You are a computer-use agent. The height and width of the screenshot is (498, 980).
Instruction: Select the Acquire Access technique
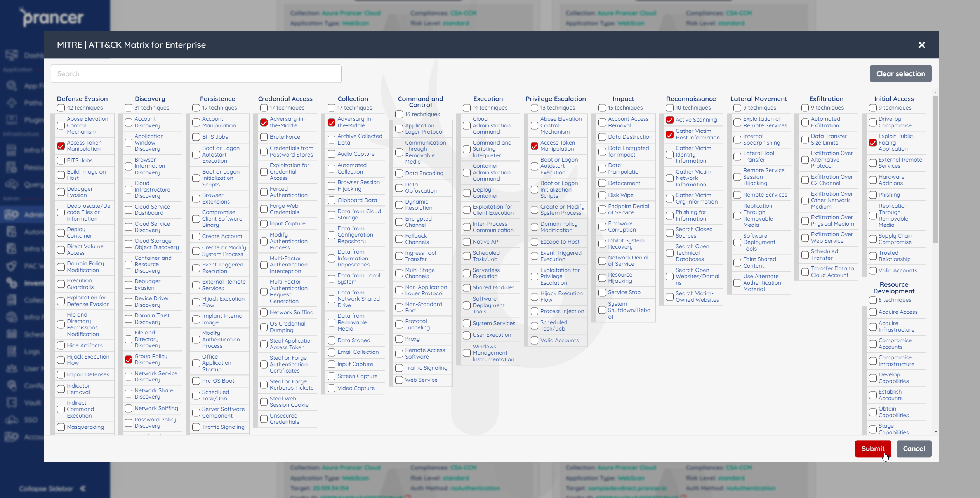[x=873, y=312]
